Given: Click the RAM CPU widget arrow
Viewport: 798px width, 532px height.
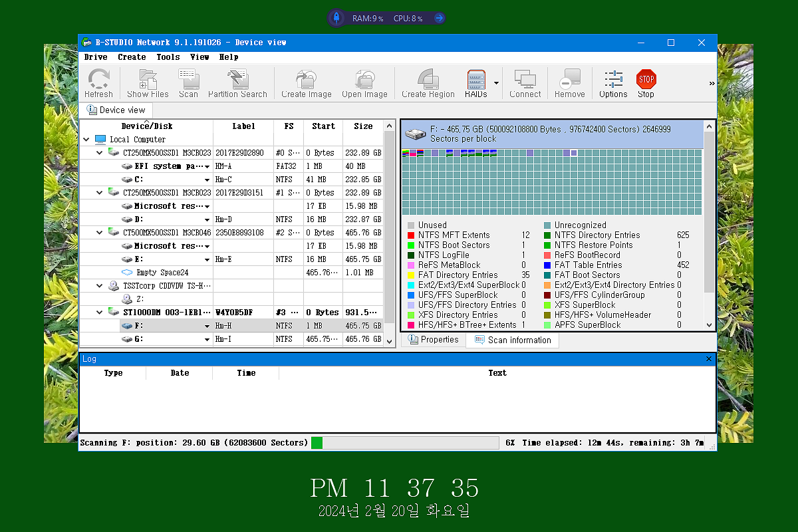Looking at the screenshot, I should point(439,19).
